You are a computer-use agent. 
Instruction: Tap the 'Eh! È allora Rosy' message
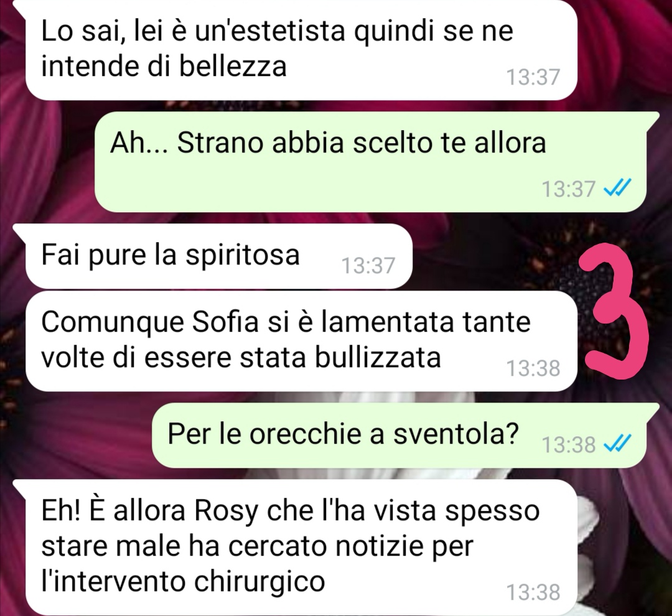pyautogui.click(x=301, y=547)
